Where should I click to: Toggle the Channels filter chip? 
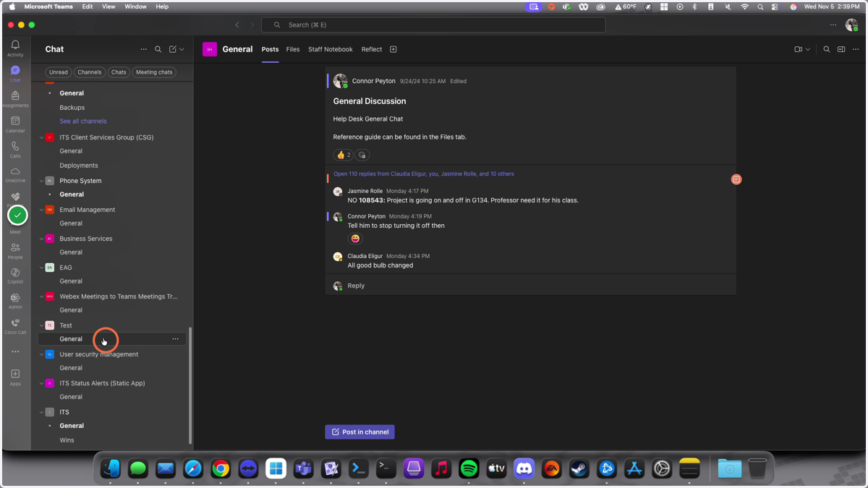pos(90,72)
